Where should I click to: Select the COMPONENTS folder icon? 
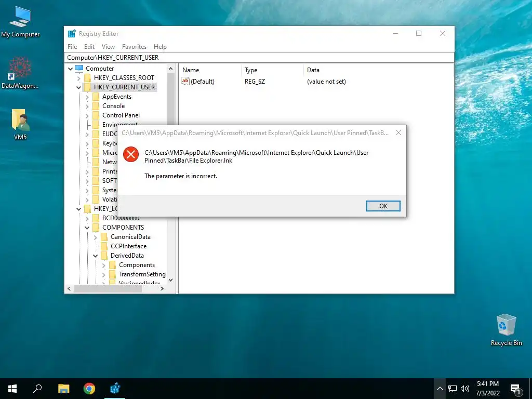96,228
